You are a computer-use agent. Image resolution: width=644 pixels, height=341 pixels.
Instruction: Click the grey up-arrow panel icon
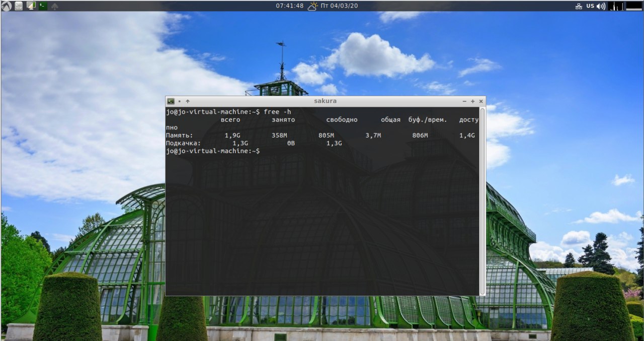55,6
